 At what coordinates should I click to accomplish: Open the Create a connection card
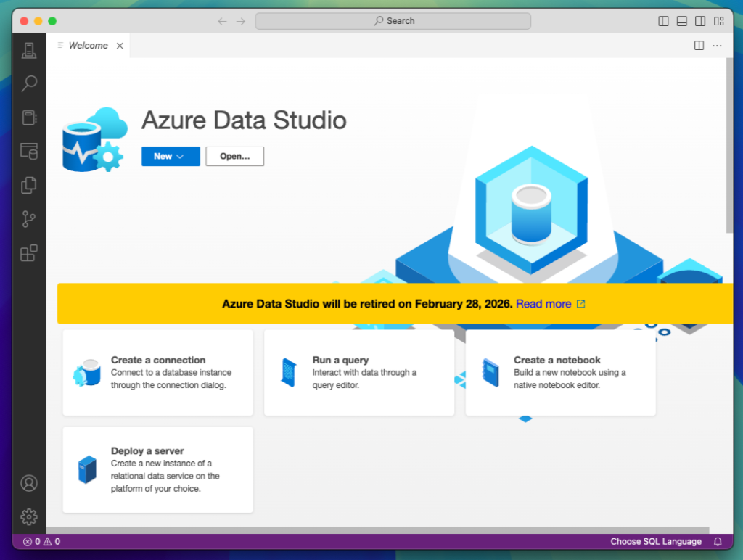pyautogui.click(x=157, y=373)
